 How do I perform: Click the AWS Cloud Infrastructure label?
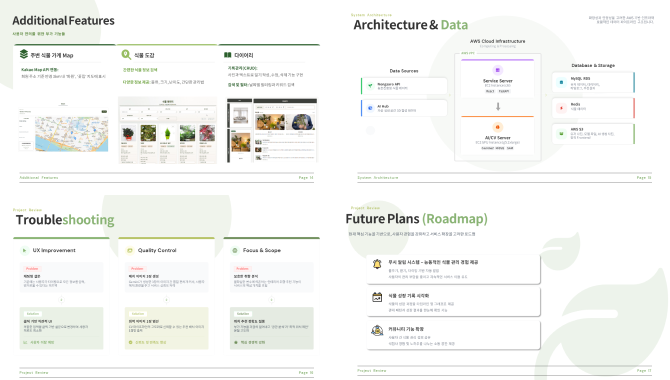pyautogui.click(x=498, y=41)
